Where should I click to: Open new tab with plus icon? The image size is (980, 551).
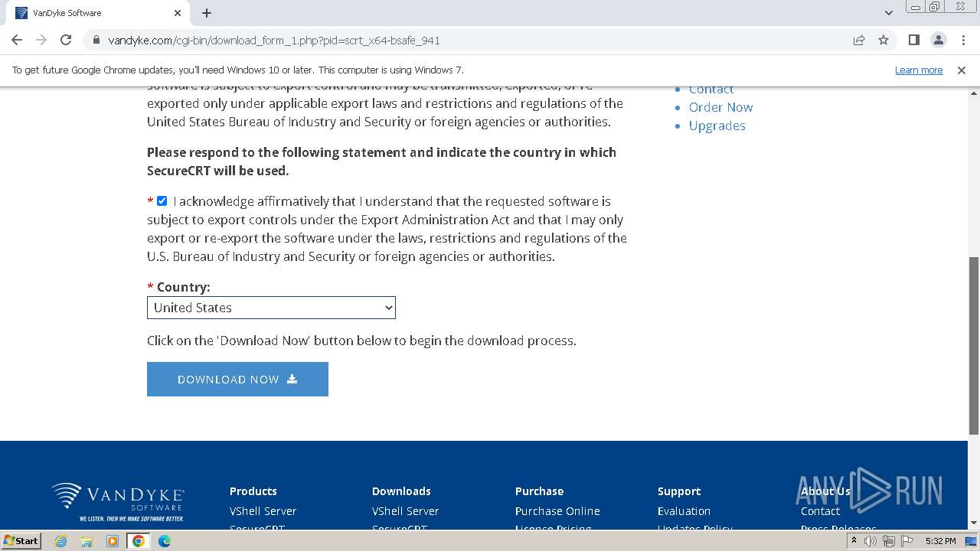pyautogui.click(x=207, y=13)
